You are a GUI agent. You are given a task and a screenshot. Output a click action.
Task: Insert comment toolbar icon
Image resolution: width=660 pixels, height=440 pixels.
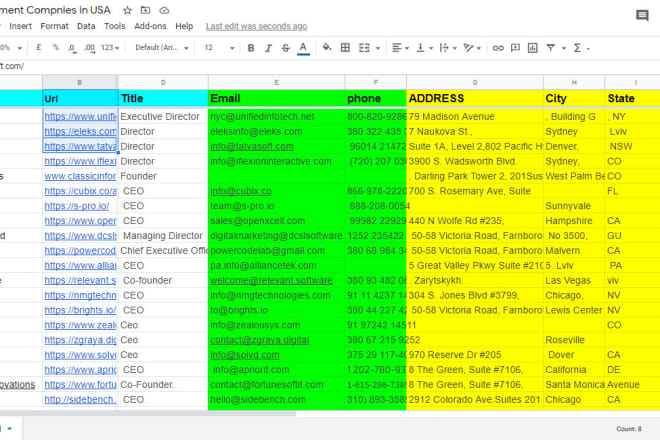515,48
